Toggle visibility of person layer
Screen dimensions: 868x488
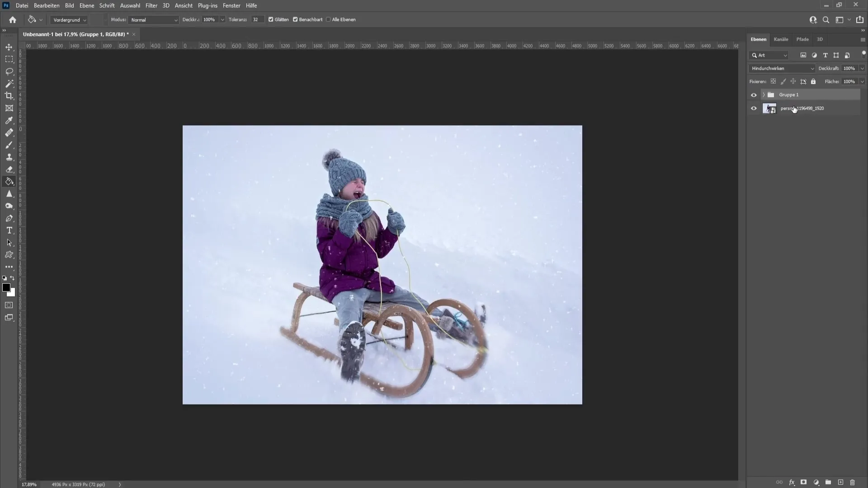[x=754, y=108]
